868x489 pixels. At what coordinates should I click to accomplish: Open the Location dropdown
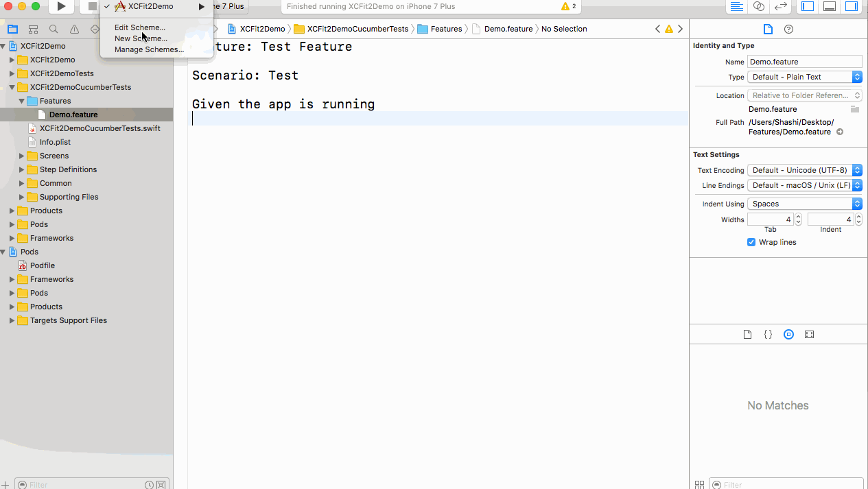point(805,95)
